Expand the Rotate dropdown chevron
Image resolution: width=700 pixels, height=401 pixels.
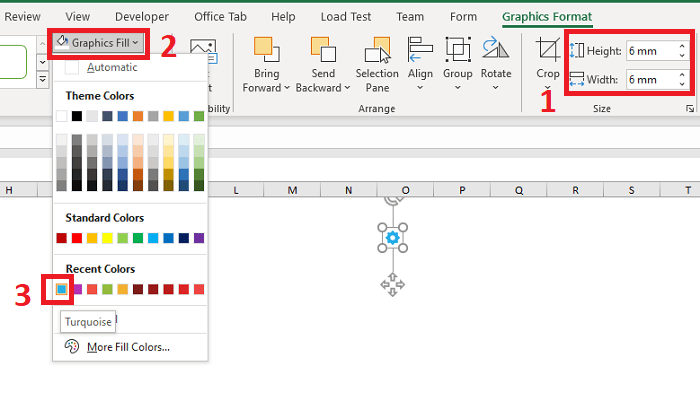496,88
